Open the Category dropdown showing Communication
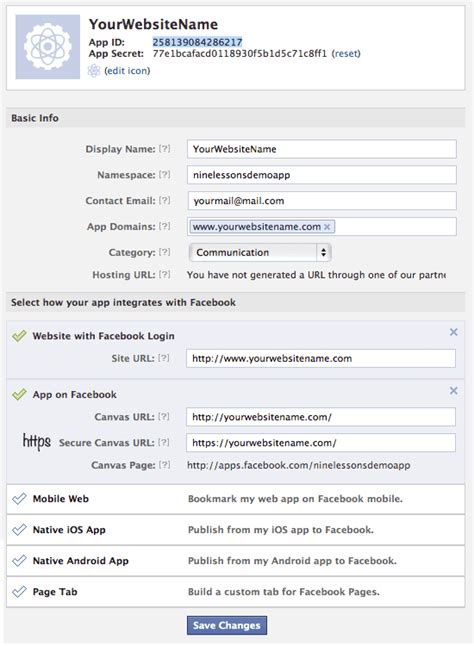Screen dimensions: 474x646 click(x=260, y=253)
